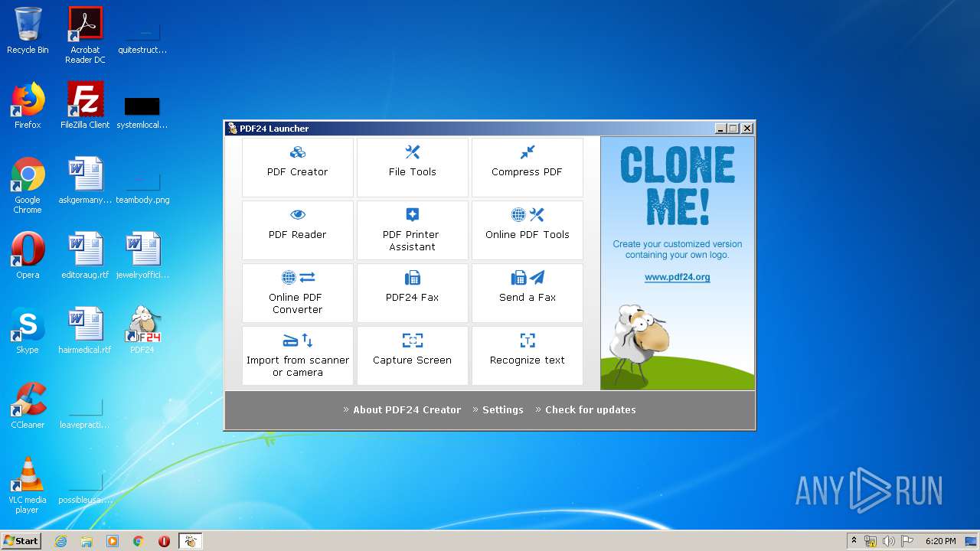The height and width of the screenshot is (551, 980).
Task: Show hidden system tray icons
Action: click(x=854, y=541)
